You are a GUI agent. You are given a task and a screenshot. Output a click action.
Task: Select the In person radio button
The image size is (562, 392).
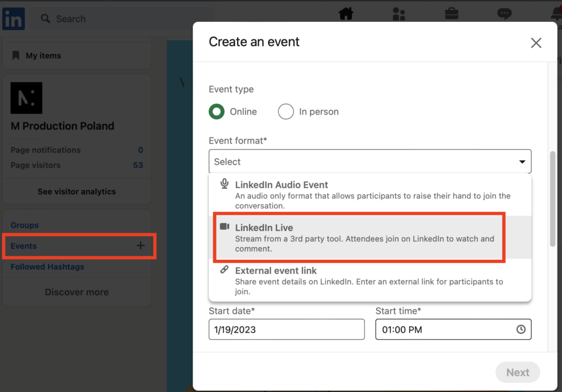(x=286, y=112)
